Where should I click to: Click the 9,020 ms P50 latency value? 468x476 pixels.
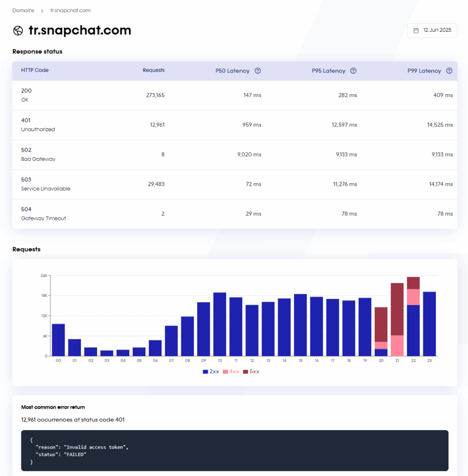coord(249,154)
